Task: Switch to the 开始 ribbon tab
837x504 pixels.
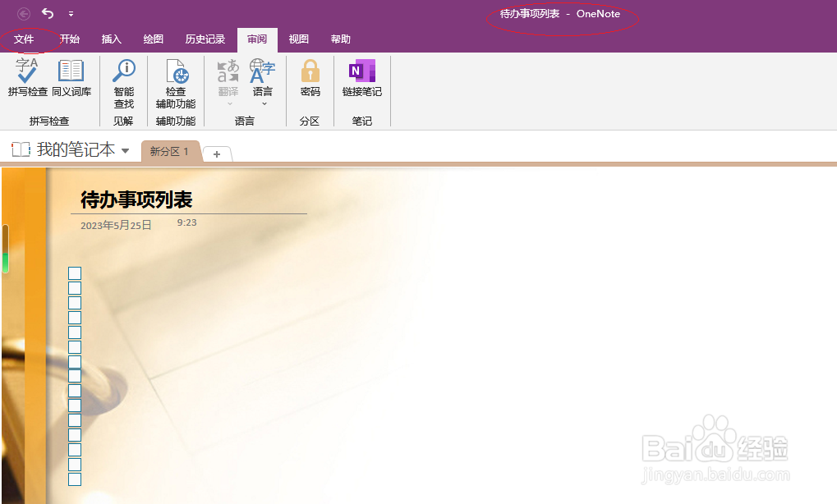Action: (x=69, y=39)
